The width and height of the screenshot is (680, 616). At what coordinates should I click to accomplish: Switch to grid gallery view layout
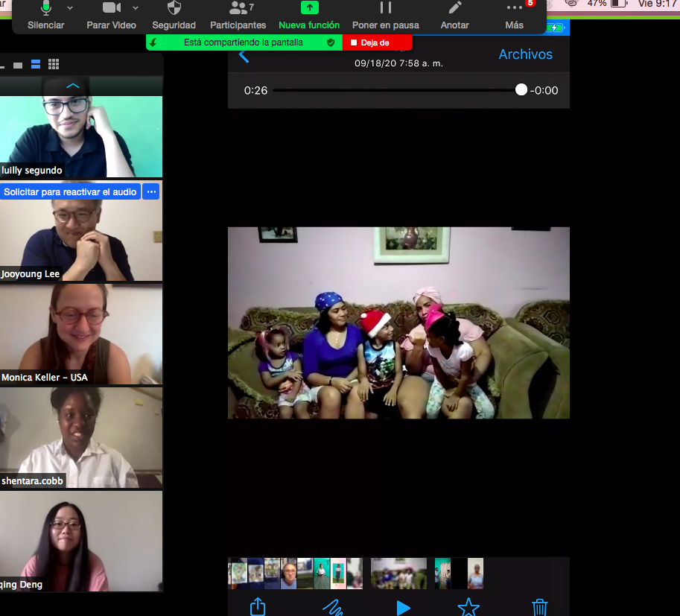[x=54, y=64]
